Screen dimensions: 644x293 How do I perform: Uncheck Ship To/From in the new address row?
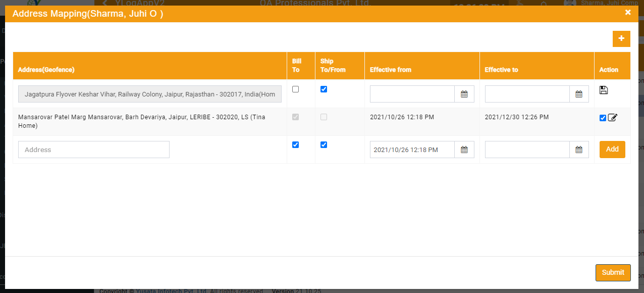tap(324, 144)
